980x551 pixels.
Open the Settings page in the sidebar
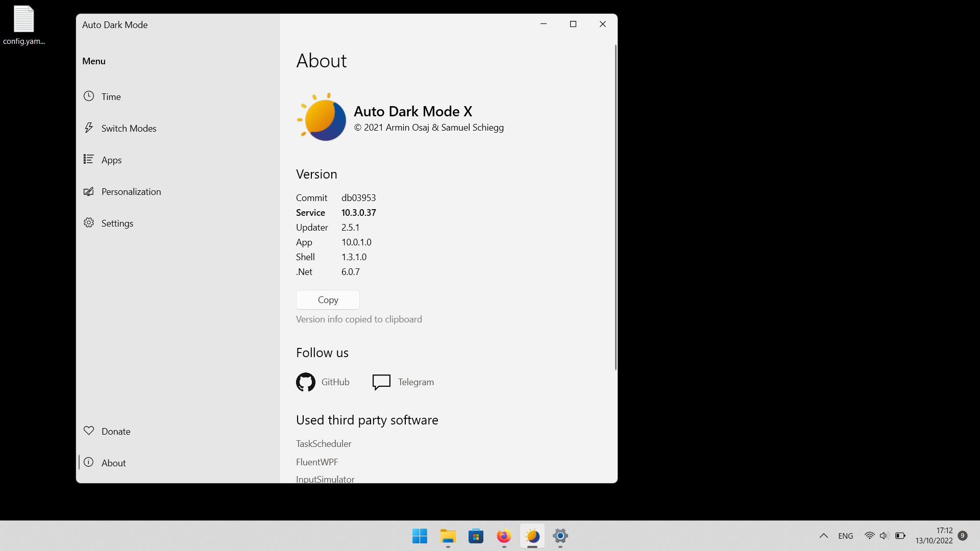click(178, 223)
